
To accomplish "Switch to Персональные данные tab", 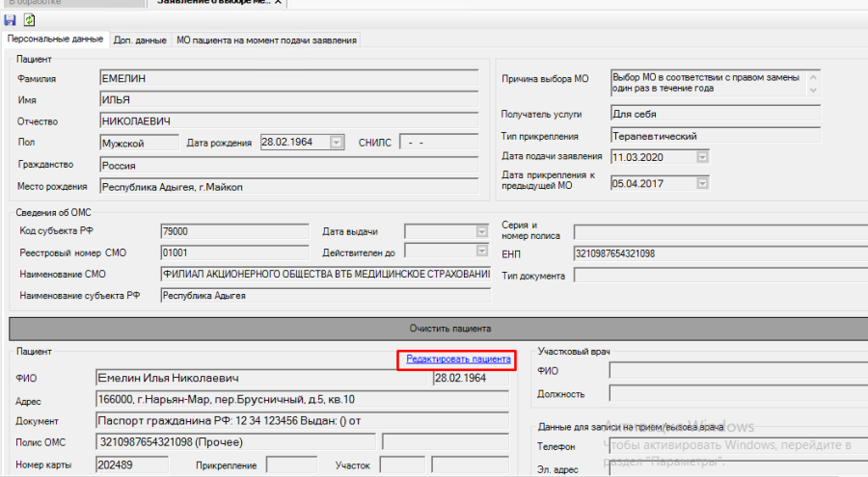I will 55,39.
